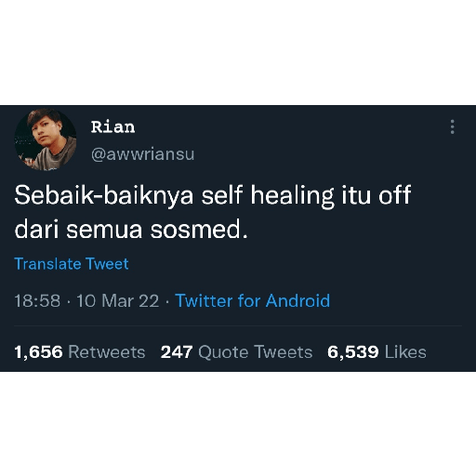Click the word 'healing' in the tweet

(293, 197)
